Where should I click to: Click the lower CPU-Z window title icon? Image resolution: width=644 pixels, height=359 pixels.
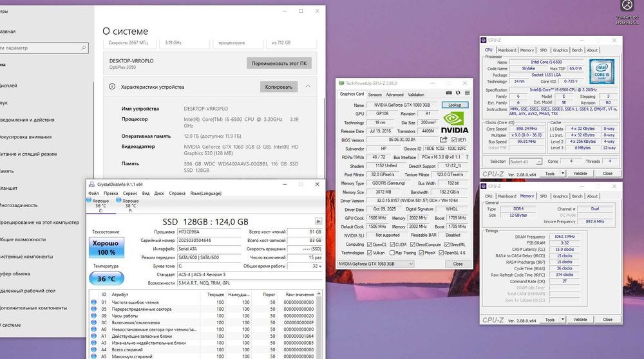pyautogui.click(x=484, y=187)
